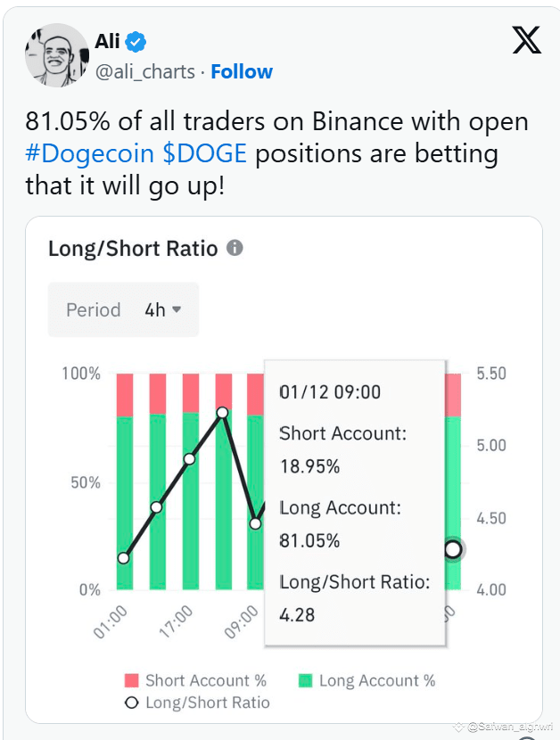This screenshot has height=740, width=560.
Task: Select the first ratio point above 01:00
Action: pos(124,558)
